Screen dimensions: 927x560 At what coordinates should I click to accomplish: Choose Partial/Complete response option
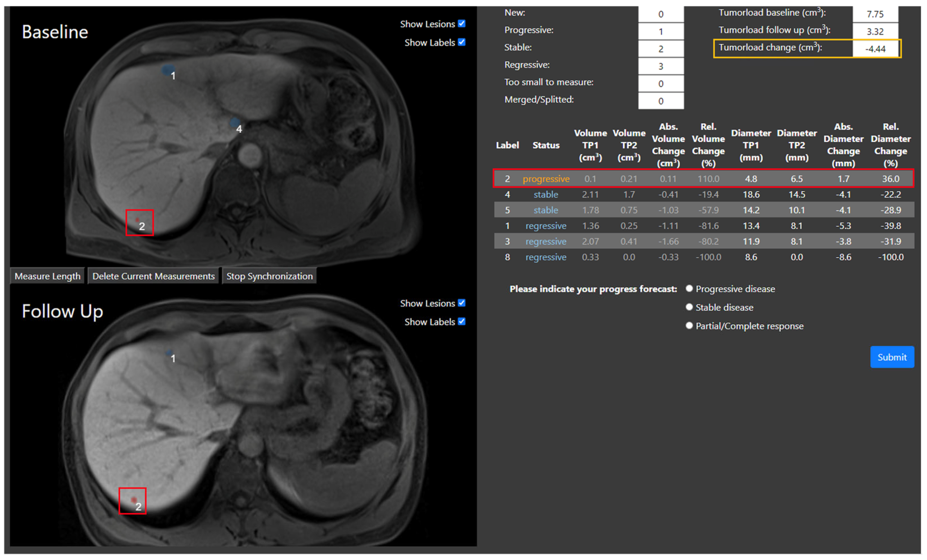(x=689, y=325)
